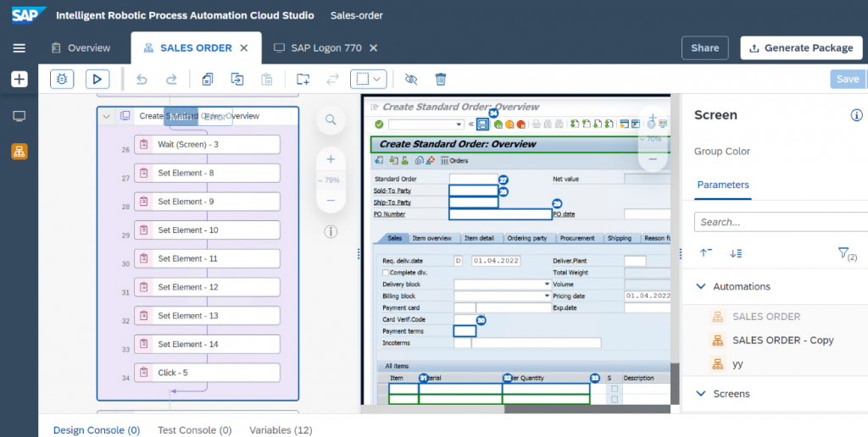Click the sort ascending icon
Image resolution: width=868 pixels, height=437 pixels.
pos(706,252)
